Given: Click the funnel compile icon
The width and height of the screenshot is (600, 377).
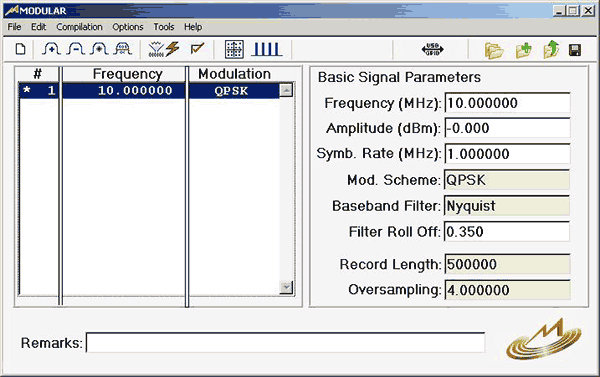Looking at the screenshot, I should pyautogui.click(x=156, y=49).
